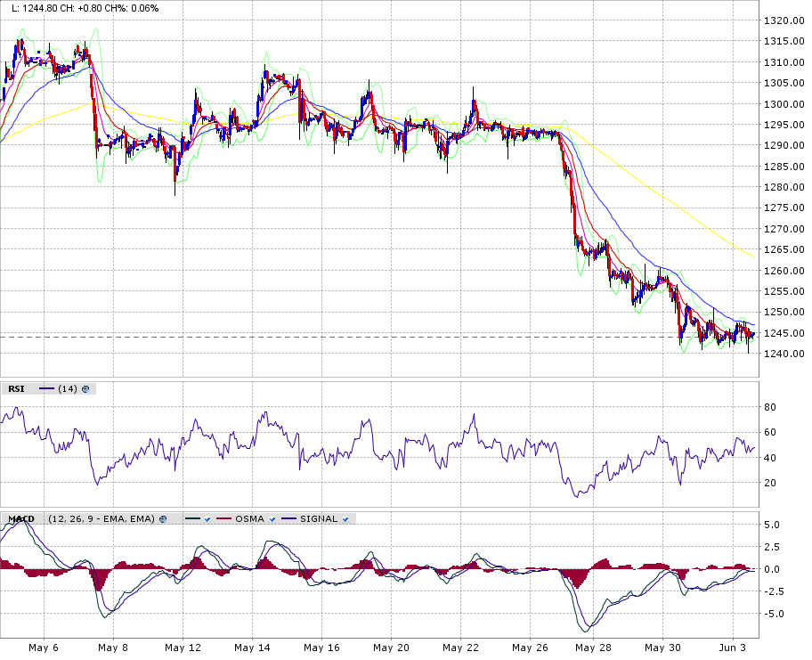Click the blue SIGNAL line swatch

click(288, 518)
